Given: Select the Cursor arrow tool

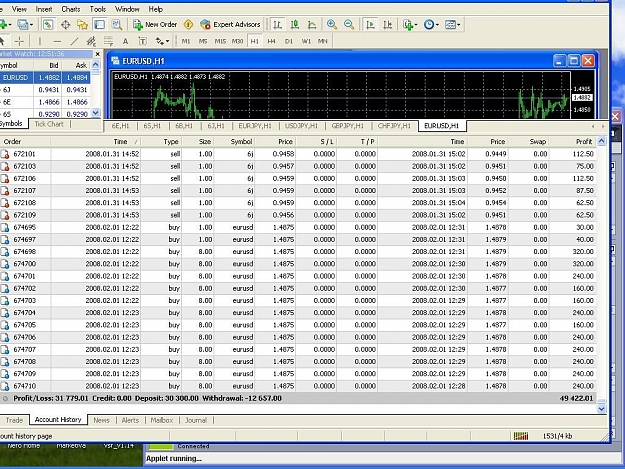Looking at the screenshot, I should (2, 41).
